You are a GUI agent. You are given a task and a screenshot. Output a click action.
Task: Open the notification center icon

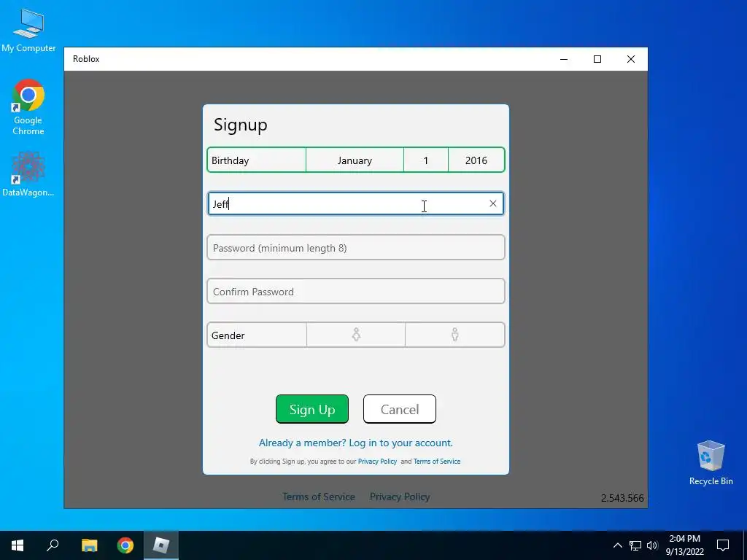pyautogui.click(x=723, y=545)
